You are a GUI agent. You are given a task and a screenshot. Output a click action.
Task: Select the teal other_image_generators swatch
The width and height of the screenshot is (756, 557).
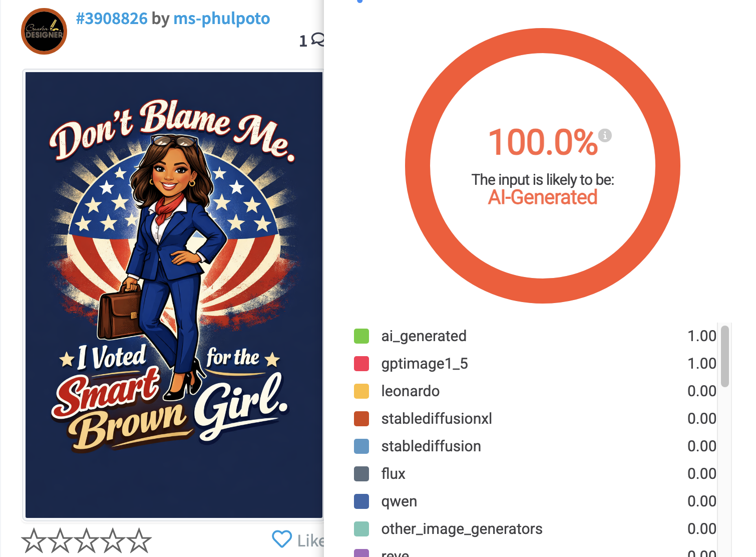[361, 529]
